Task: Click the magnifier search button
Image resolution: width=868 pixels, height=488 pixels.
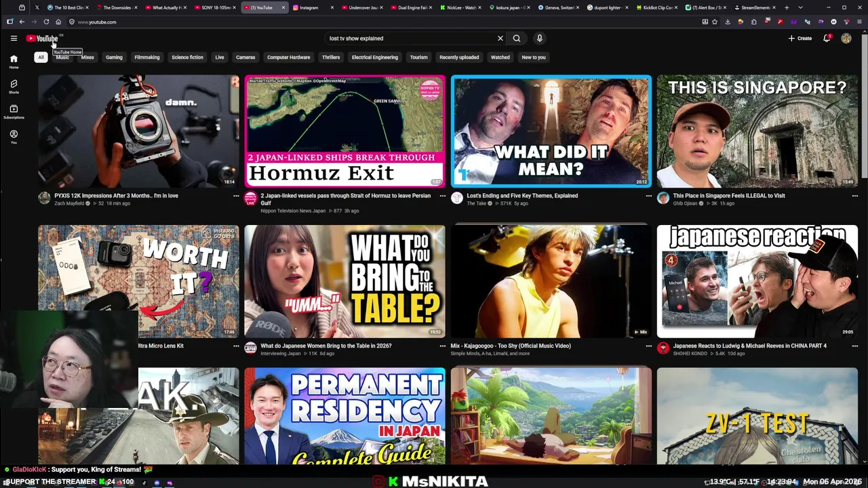Action: [517, 39]
